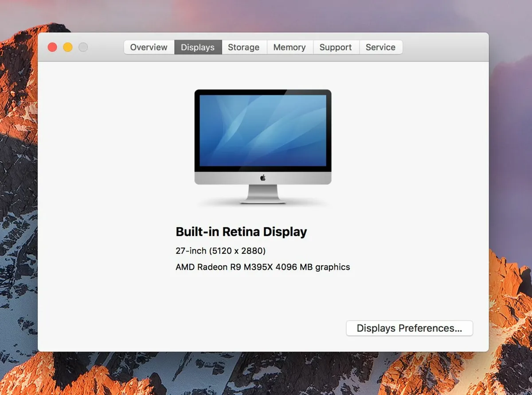Switch to the Overview tab
The width and height of the screenshot is (532, 395).
coord(149,47)
